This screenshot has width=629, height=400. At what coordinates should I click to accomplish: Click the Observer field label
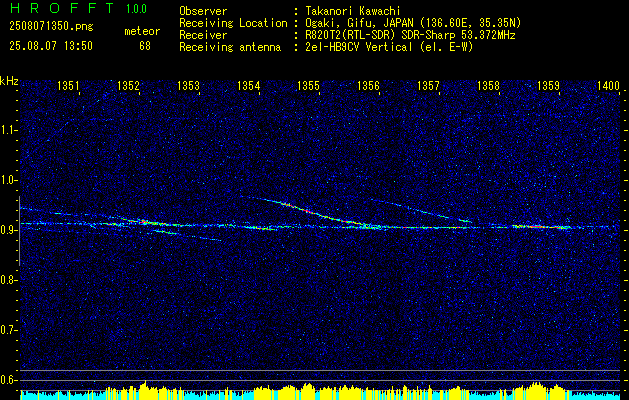pos(203,11)
